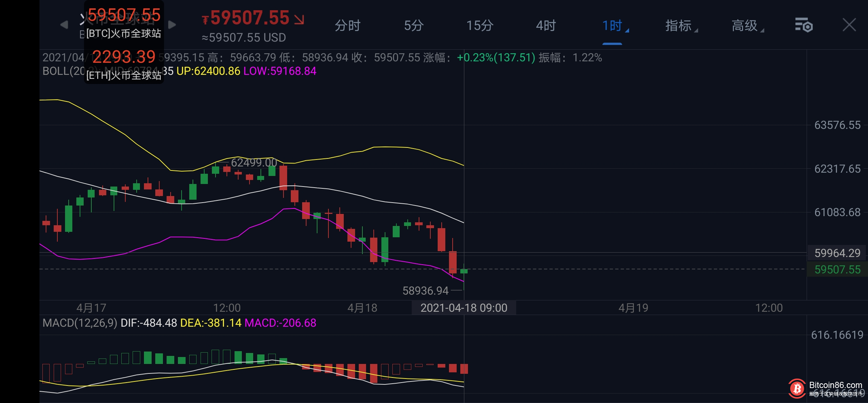Image resolution: width=868 pixels, height=403 pixels.
Task: Tap the red down-arrow beside price 59507.55
Action: [299, 19]
